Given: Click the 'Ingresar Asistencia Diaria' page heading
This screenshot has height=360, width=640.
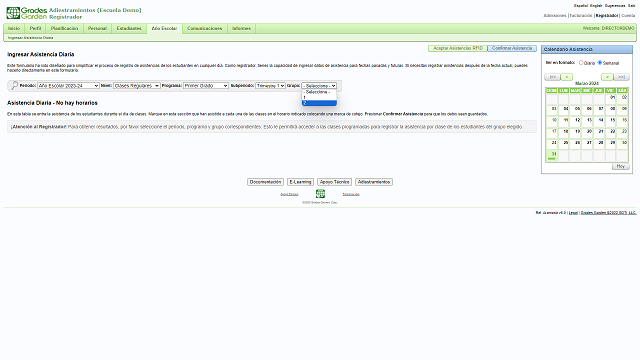Looking at the screenshot, I should [40, 54].
